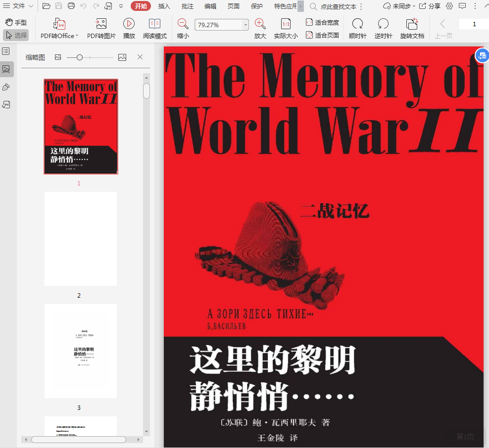The height and width of the screenshot is (448, 489).
Task: Open the sidebar paperclip-style icon
Action: pyautogui.click(x=6, y=87)
